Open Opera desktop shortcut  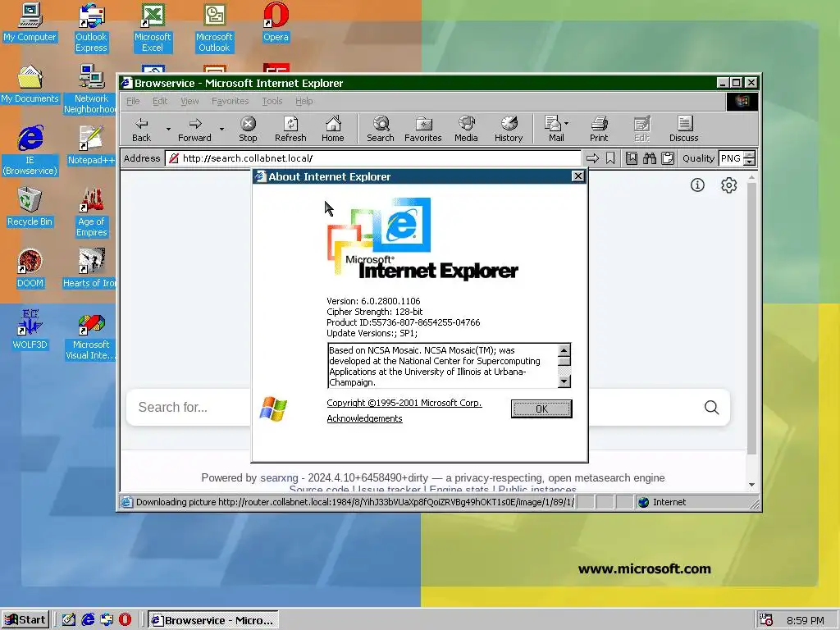point(276,22)
